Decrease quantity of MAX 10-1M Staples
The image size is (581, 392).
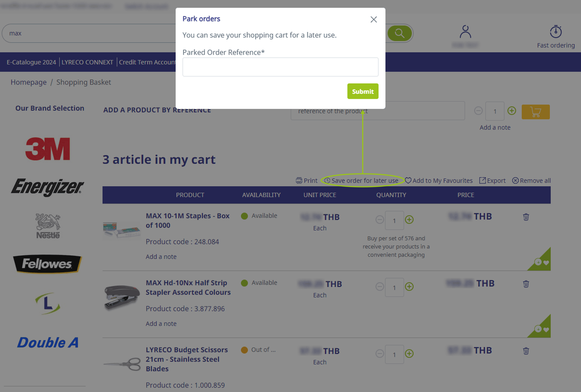[x=379, y=220]
